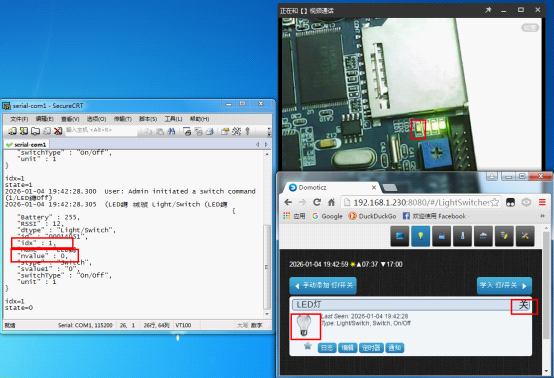Click the Print Screen icon in SecureCRT toolbar
The width and height of the screenshot is (554, 378).
pos(187,131)
